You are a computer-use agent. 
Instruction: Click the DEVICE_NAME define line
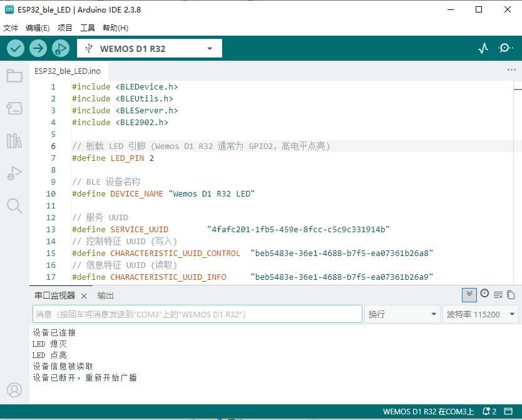[163, 193]
